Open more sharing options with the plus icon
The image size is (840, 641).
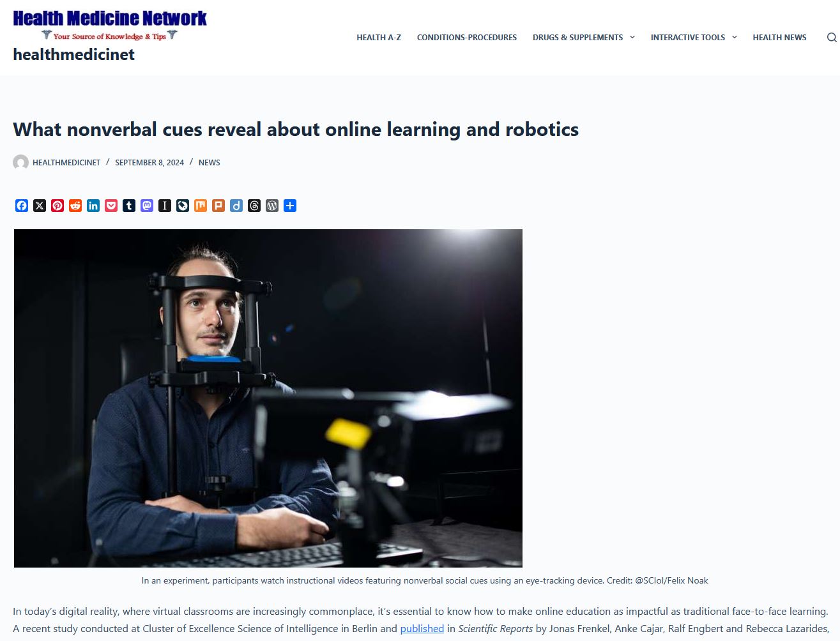(289, 206)
